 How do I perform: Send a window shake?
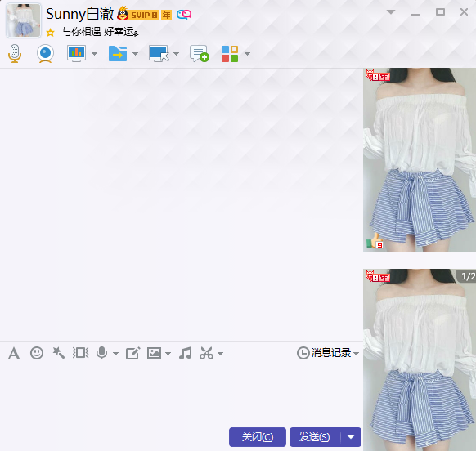[80, 353]
